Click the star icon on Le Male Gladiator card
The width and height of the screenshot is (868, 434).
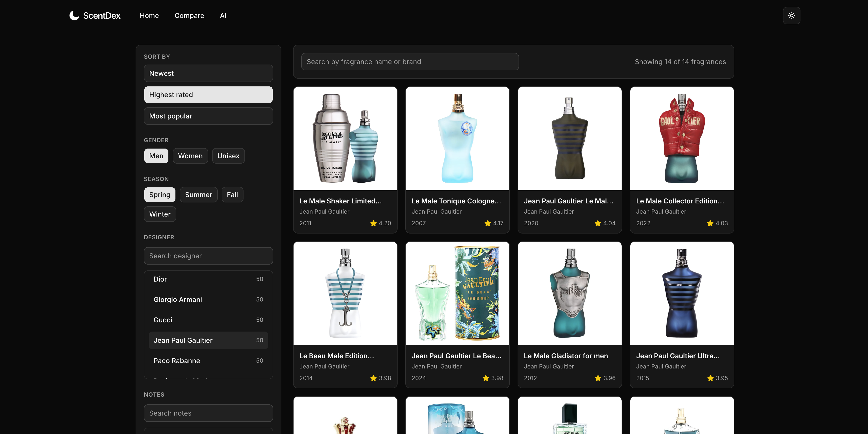point(598,378)
